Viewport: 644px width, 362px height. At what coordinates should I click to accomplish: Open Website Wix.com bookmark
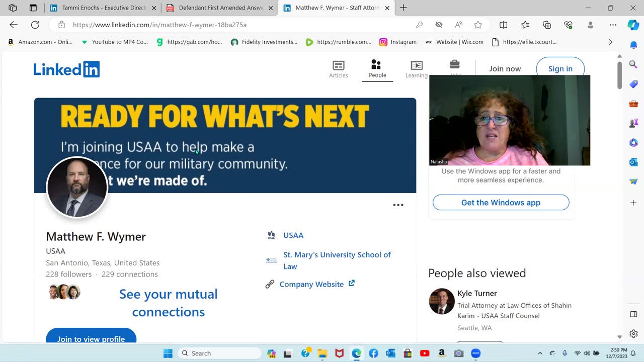click(454, 42)
